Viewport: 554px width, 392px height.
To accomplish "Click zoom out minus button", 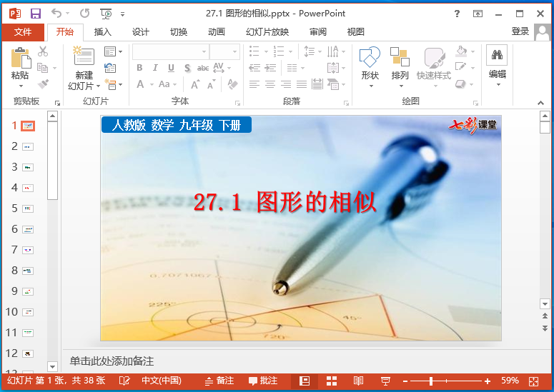I will [x=405, y=381].
